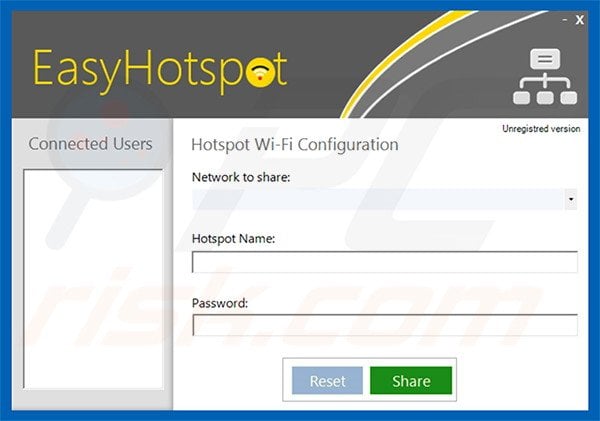Click the EasyHotspot Wi-Fi logo icon

click(x=261, y=72)
